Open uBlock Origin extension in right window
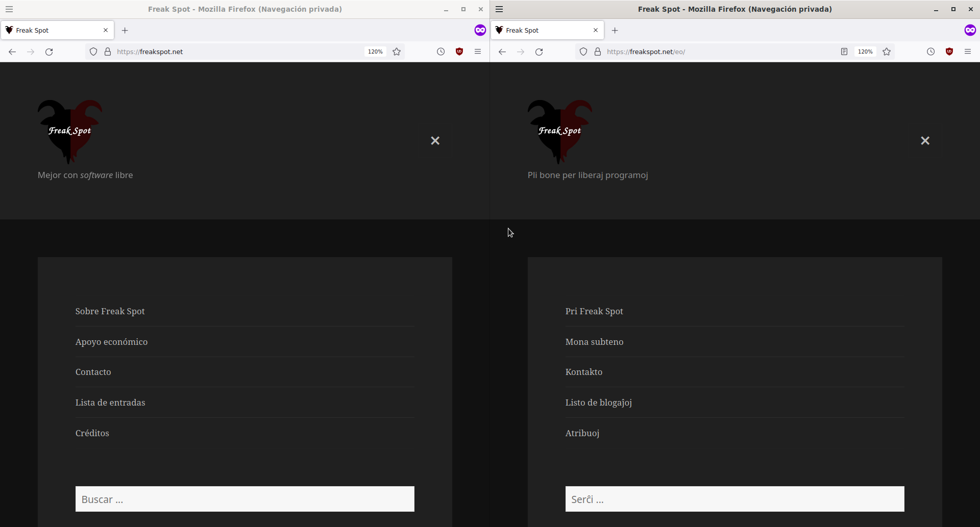Viewport: 980px width, 527px height. [x=949, y=52]
